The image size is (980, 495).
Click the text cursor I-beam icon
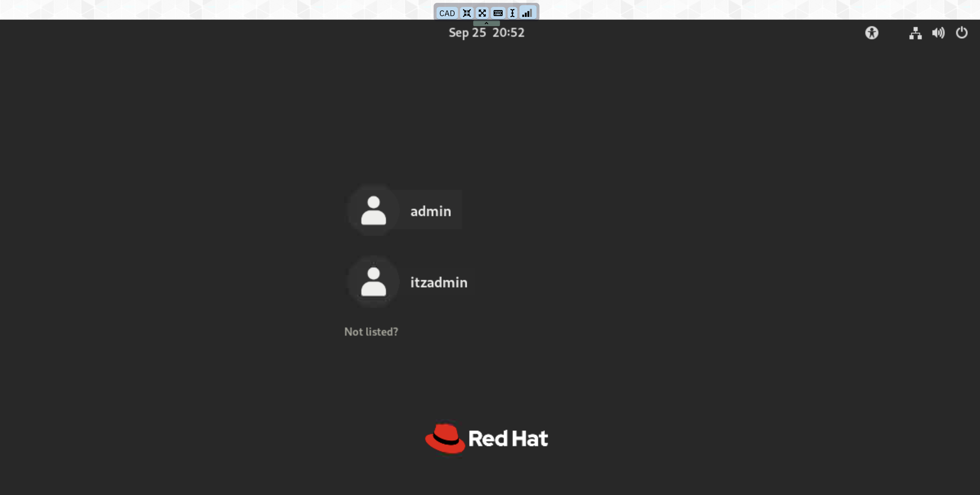point(512,13)
